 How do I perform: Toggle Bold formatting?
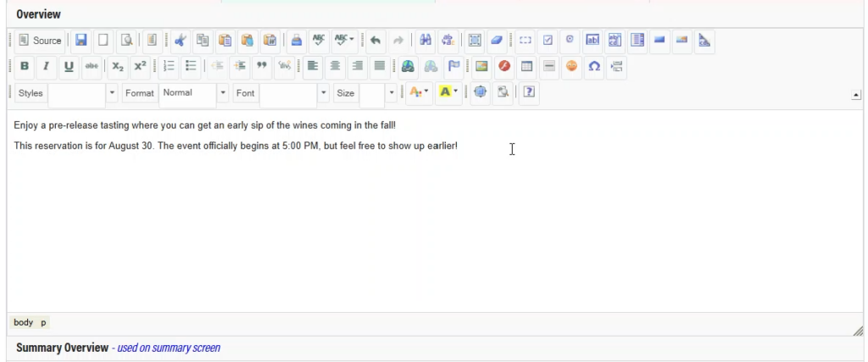click(24, 66)
